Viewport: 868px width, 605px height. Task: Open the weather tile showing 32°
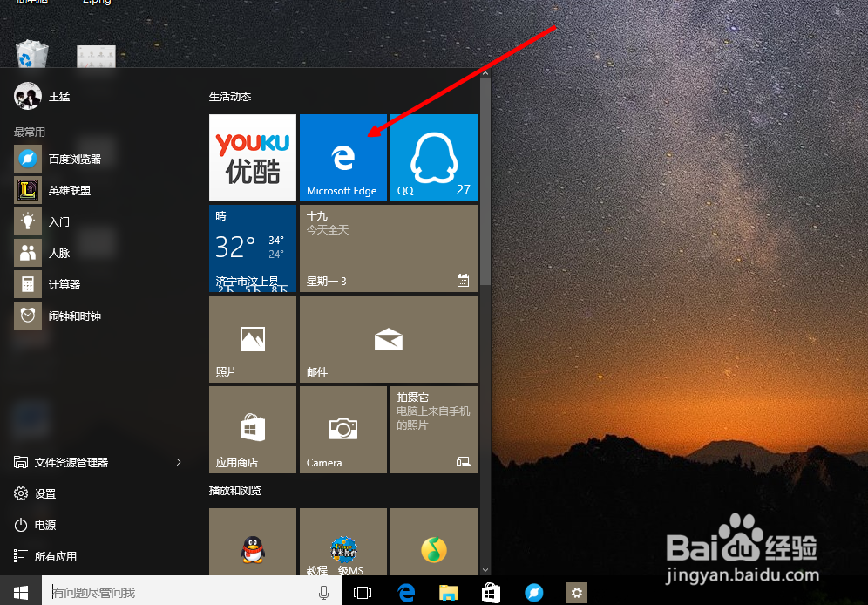tap(253, 248)
